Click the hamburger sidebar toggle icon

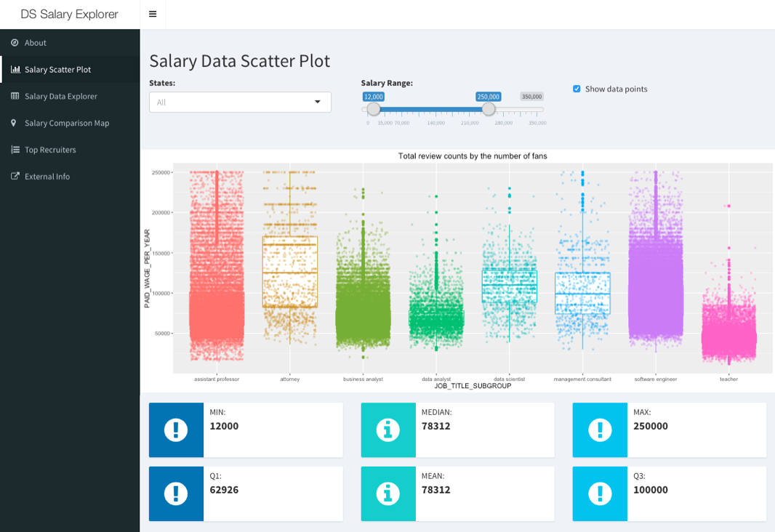coord(153,14)
